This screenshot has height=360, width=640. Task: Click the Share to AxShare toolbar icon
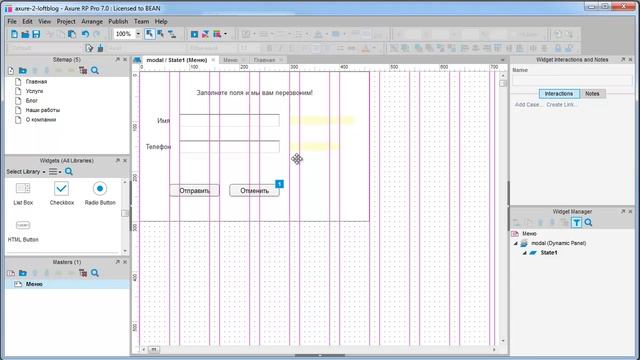pyautogui.click(x=205, y=34)
